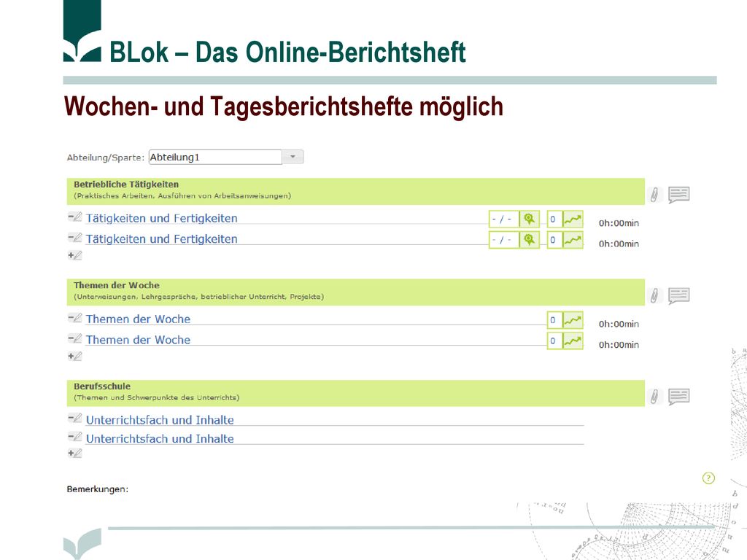
Task: Open comment bubble for Themen der Woche
Action: tap(679, 295)
